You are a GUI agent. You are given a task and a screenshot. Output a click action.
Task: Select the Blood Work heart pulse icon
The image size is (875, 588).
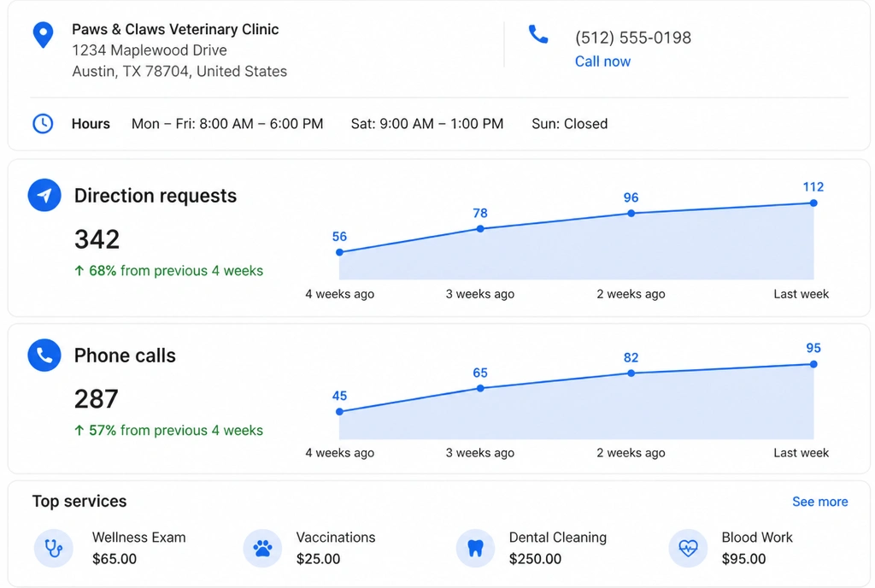click(688, 549)
